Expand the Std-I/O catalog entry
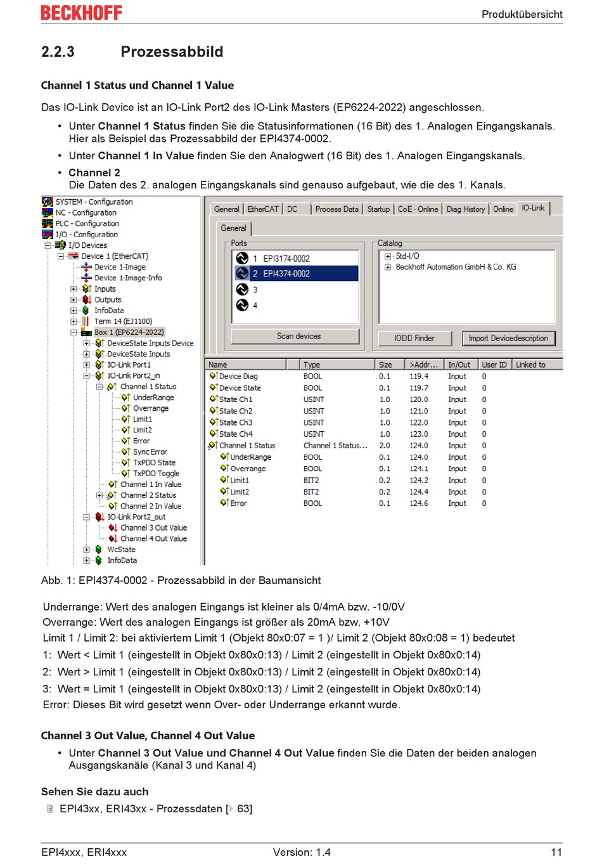This screenshot has width=602, height=868. 388,256
